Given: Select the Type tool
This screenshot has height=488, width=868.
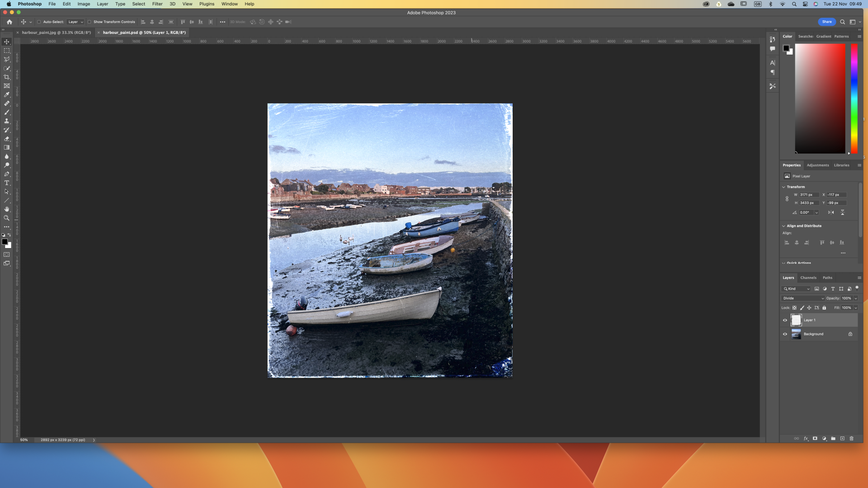Looking at the screenshot, I should 7,183.
